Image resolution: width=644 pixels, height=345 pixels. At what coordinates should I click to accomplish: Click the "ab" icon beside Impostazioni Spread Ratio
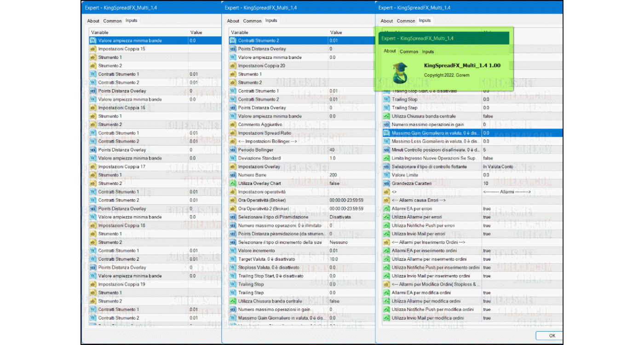tap(232, 133)
